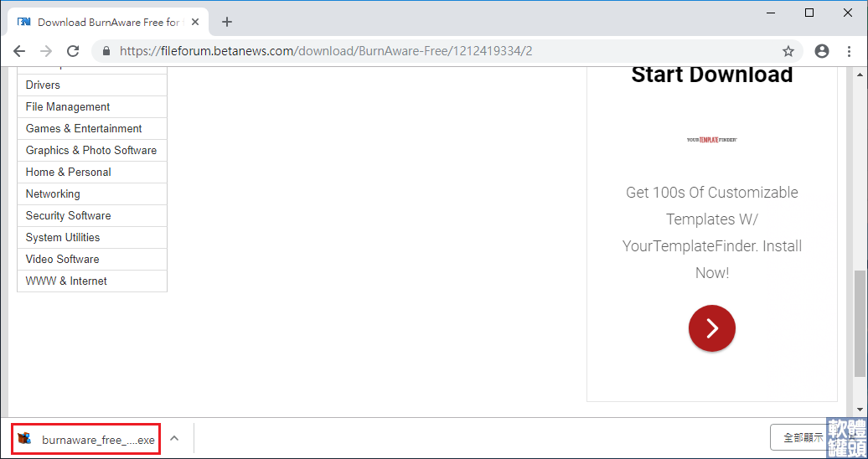The height and width of the screenshot is (459, 868).
Task: Click the scrollbar up arrow
Action: tap(860, 75)
